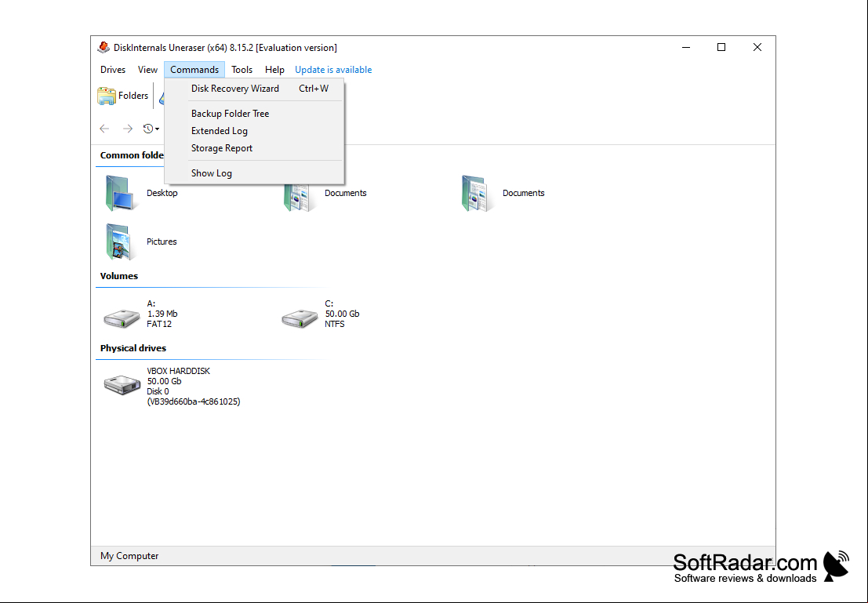Image resolution: width=868 pixels, height=603 pixels.
Task: Click the VB39d660ba-4c861025 serial text
Action: coord(194,402)
